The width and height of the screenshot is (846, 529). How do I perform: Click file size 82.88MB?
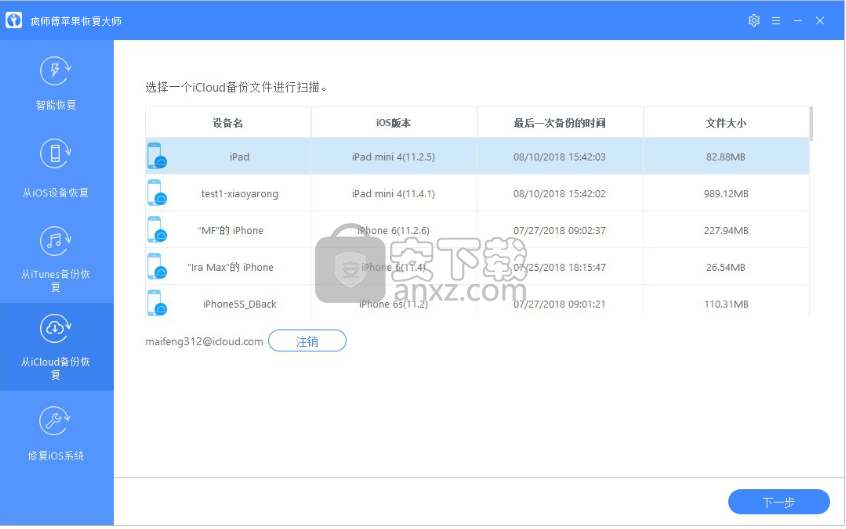(726, 157)
